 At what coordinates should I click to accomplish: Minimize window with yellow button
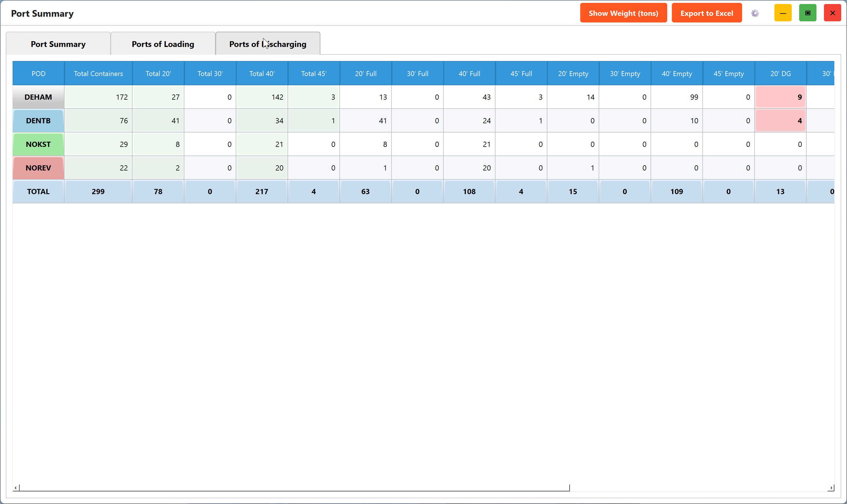(x=783, y=13)
